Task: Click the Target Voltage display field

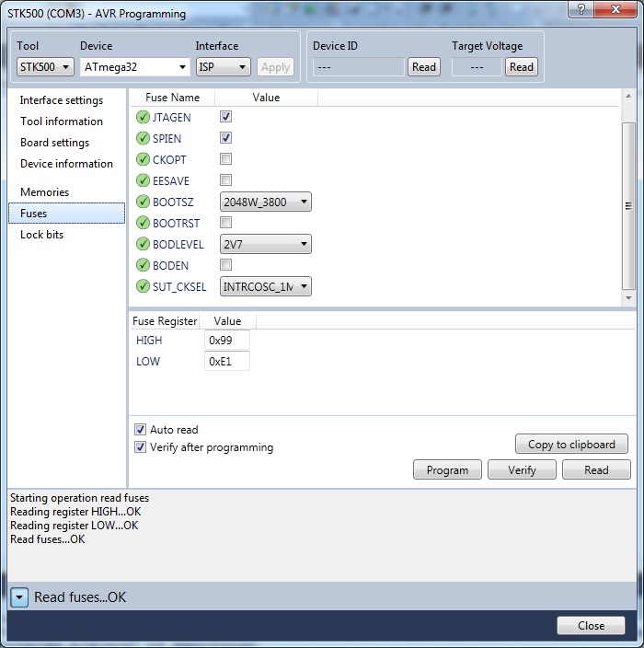Action: 477,67
